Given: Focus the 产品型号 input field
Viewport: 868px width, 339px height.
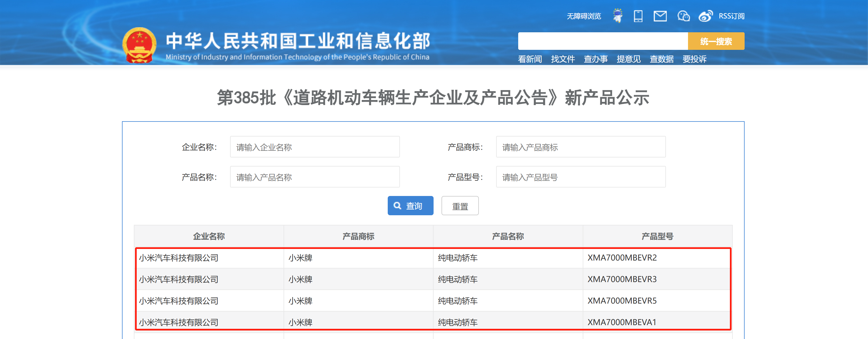Looking at the screenshot, I should click(x=580, y=177).
